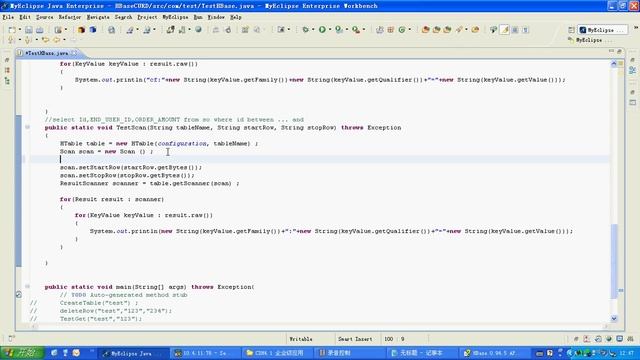This screenshot has height=360, width=640.
Task: Open the MyEclipse menu
Action: point(176,17)
